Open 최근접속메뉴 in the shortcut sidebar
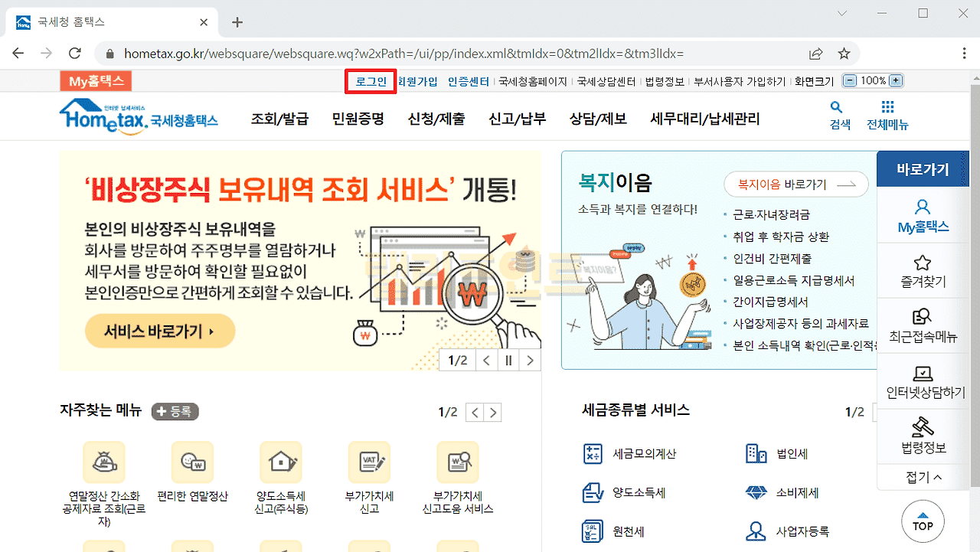This screenshot has width=980, height=552. [x=923, y=318]
